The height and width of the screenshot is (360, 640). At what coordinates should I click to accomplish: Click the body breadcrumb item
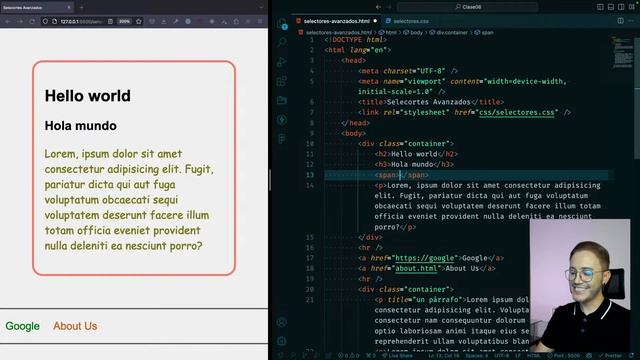coord(413,32)
